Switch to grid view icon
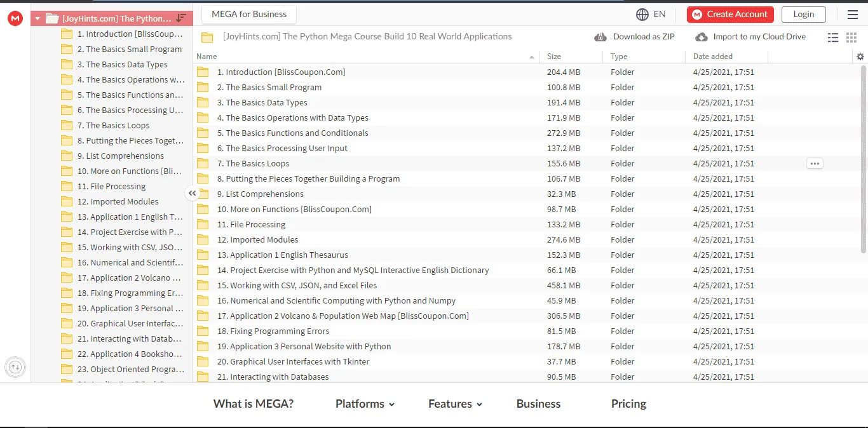This screenshot has height=428, width=868. point(851,37)
